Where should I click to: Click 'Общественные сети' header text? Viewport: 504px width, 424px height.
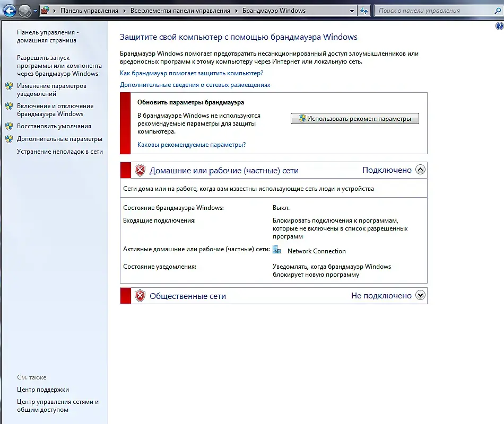(188, 296)
